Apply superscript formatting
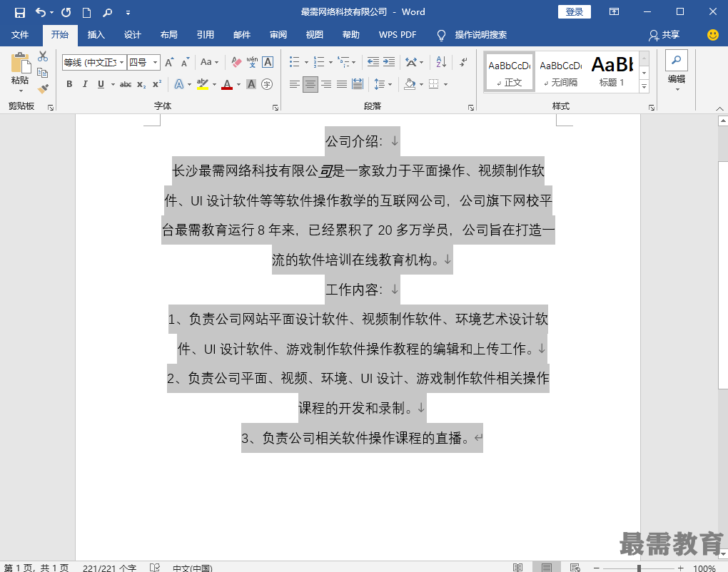Image resolution: width=728 pixels, height=572 pixels. click(x=157, y=84)
